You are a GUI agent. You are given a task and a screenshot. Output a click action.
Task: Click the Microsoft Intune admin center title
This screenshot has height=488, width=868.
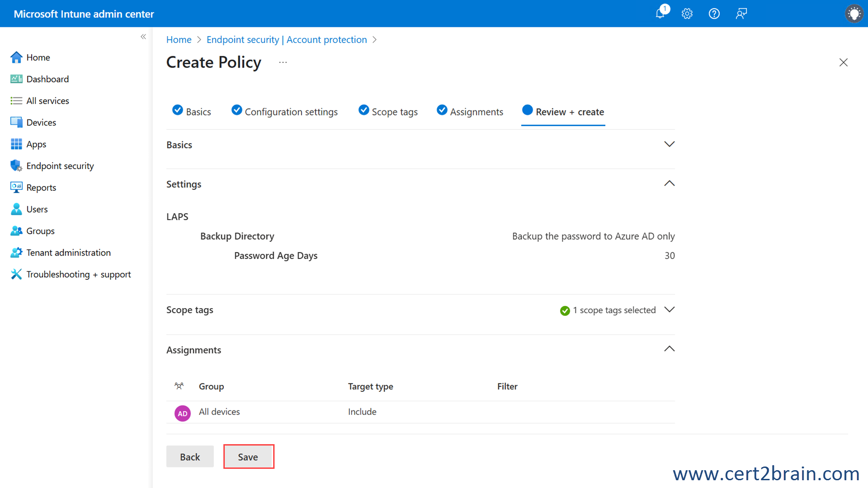[84, 14]
